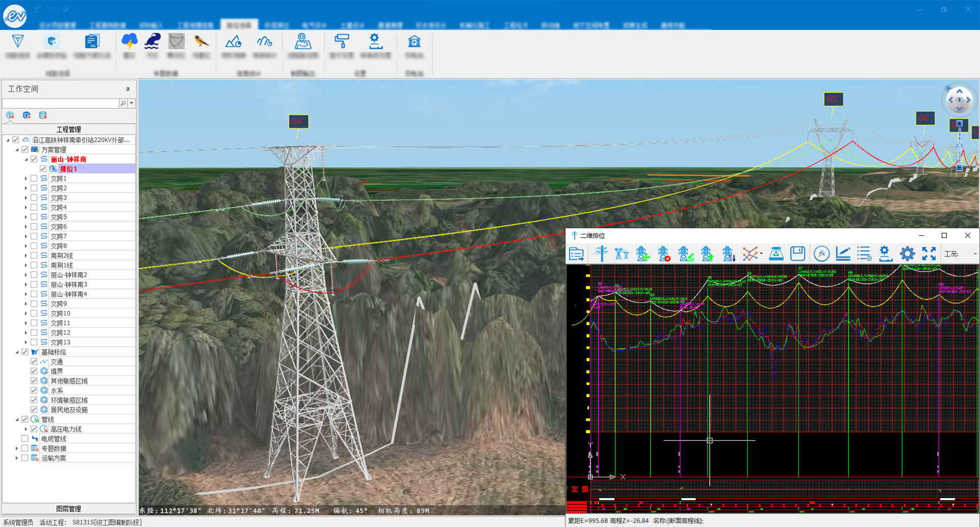
Task: Switch to the 图层管理 tab
Action: coord(69,509)
